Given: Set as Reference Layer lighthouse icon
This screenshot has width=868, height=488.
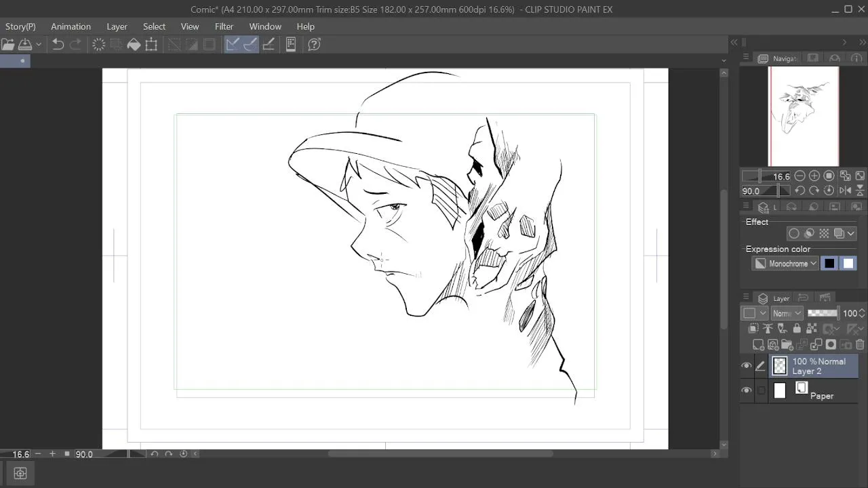Looking at the screenshot, I should [768, 329].
